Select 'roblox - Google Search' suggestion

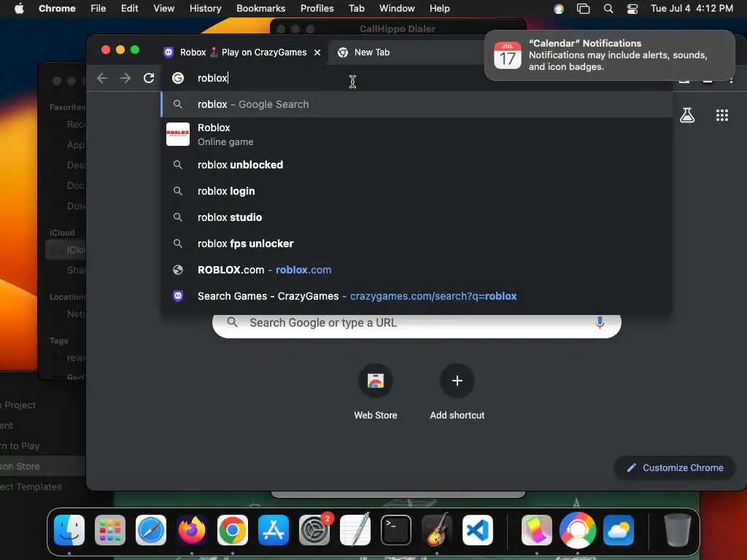point(417,104)
